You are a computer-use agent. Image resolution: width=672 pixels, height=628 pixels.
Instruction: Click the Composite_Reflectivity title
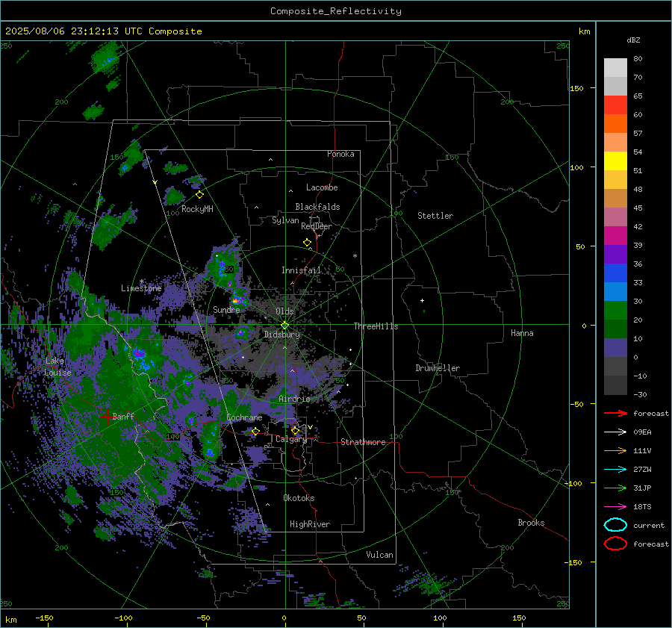point(335,11)
